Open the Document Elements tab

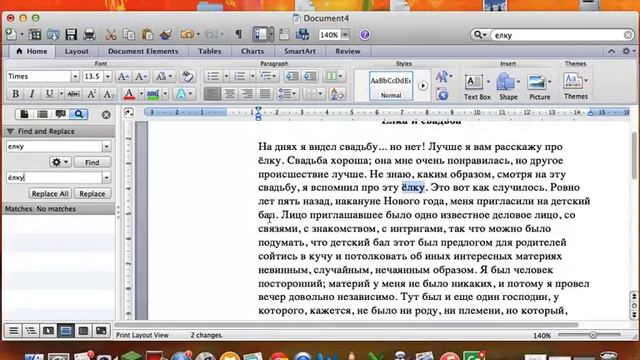click(x=143, y=51)
